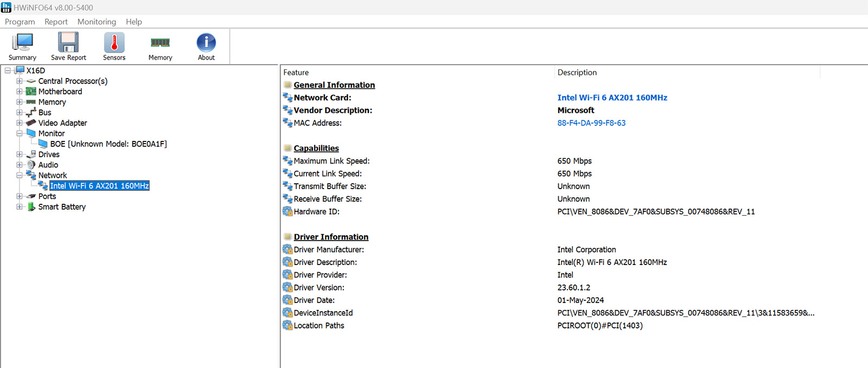Viewport: 868px width, 368px height.
Task: Click the Hardware ID gear icon
Action: click(288, 211)
